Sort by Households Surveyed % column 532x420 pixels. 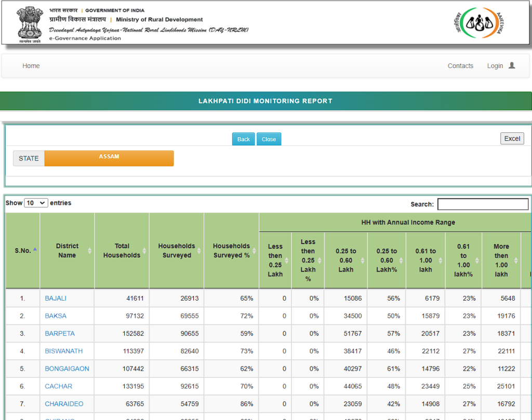tap(254, 251)
